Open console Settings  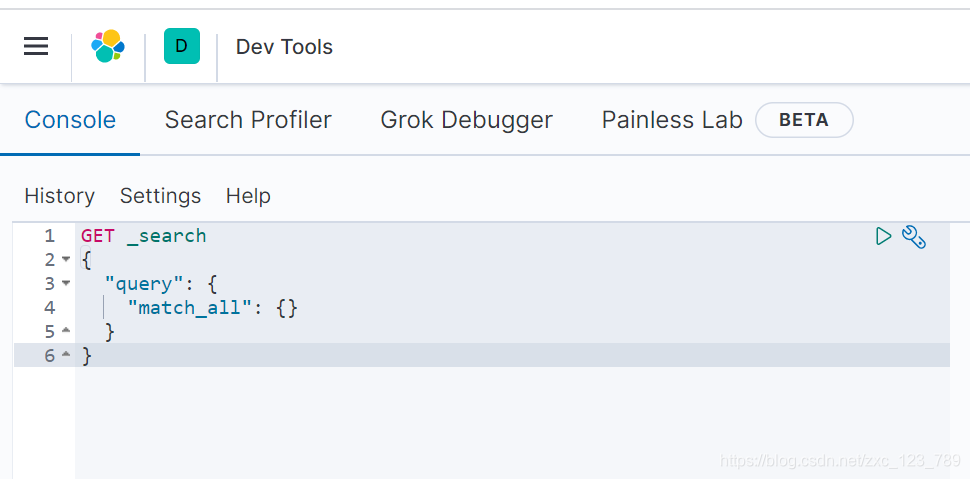click(160, 196)
